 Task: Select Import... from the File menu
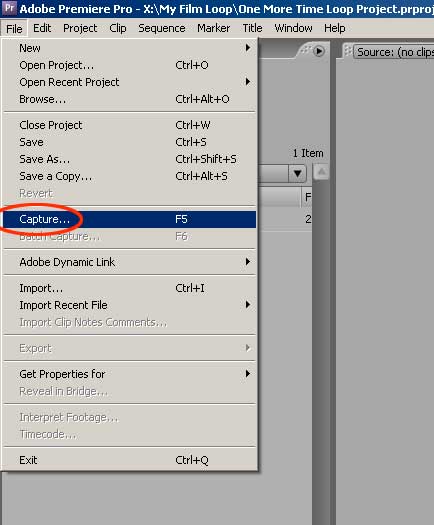(x=130, y=288)
